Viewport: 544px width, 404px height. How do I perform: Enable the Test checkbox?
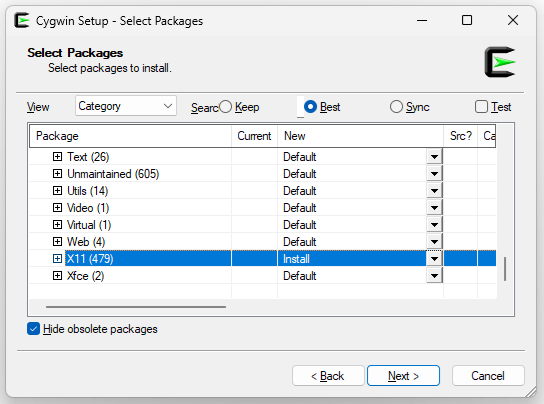(x=481, y=107)
